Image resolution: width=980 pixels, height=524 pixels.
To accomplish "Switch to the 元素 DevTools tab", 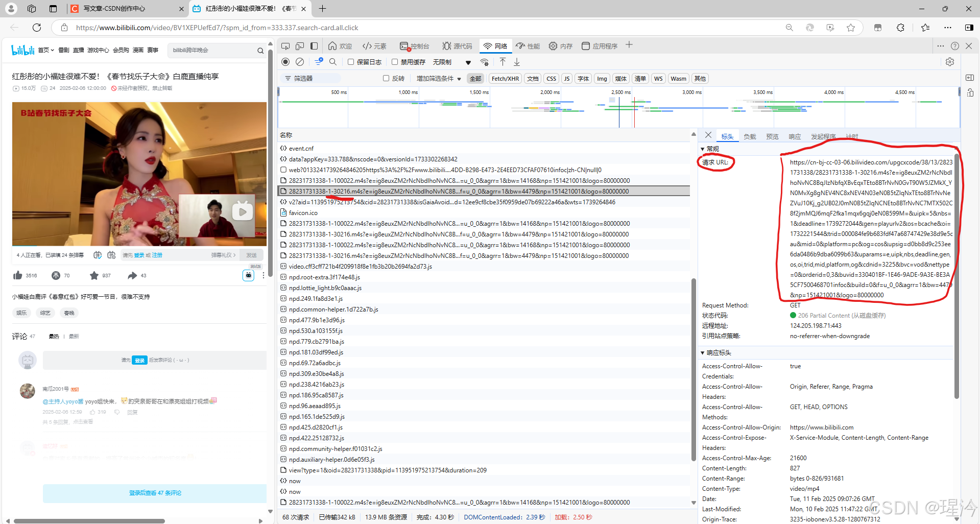I will point(374,46).
